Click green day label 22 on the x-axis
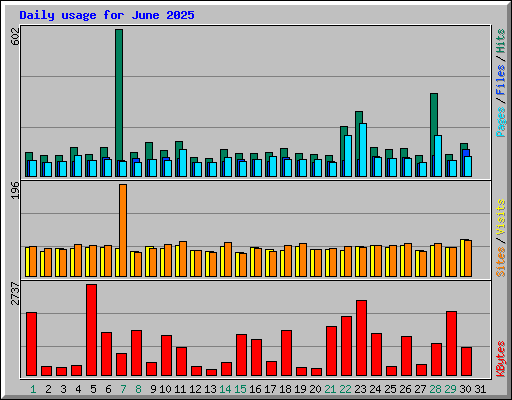 (345, 389)
